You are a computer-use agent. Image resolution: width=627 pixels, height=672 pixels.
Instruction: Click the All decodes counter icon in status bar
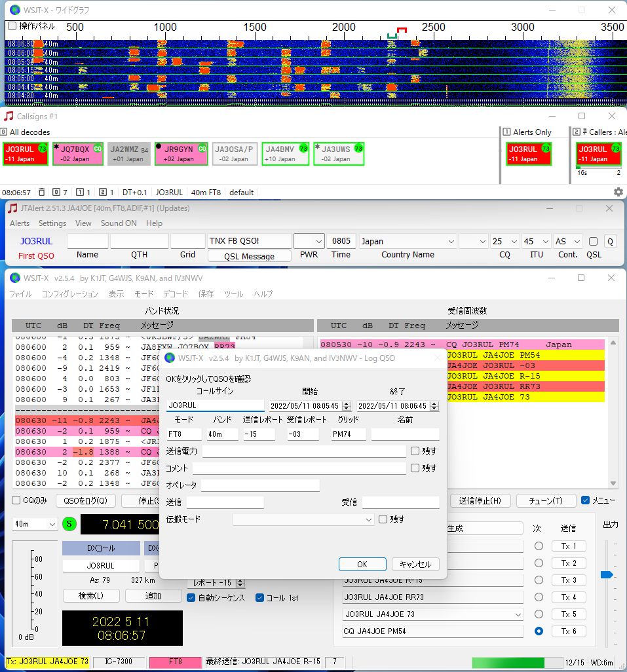(56, 192)
